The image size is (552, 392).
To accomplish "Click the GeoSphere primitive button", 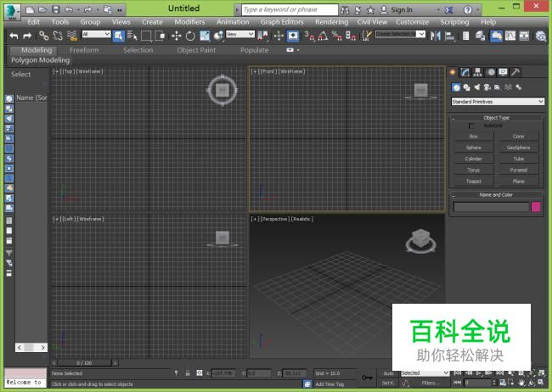I will click(518, 148).
